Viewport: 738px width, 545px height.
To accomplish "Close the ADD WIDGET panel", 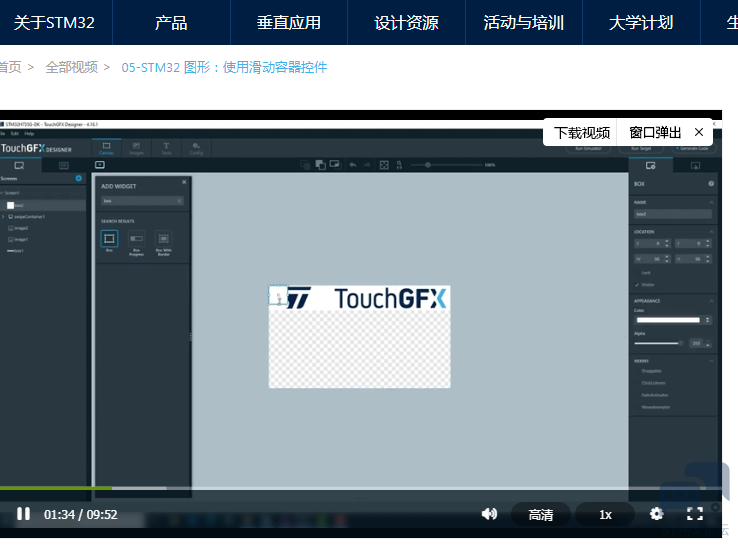I will [x=184, y=182].
